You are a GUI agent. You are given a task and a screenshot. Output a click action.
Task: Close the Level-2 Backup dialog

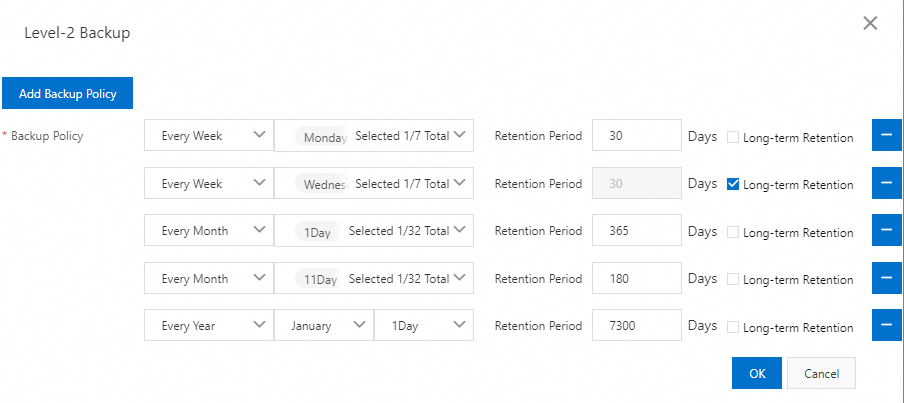click(x=869, y=24)
